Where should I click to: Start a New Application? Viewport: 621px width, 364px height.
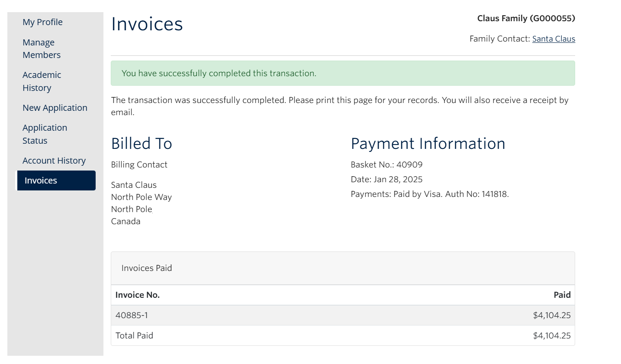tap(55, 108)
